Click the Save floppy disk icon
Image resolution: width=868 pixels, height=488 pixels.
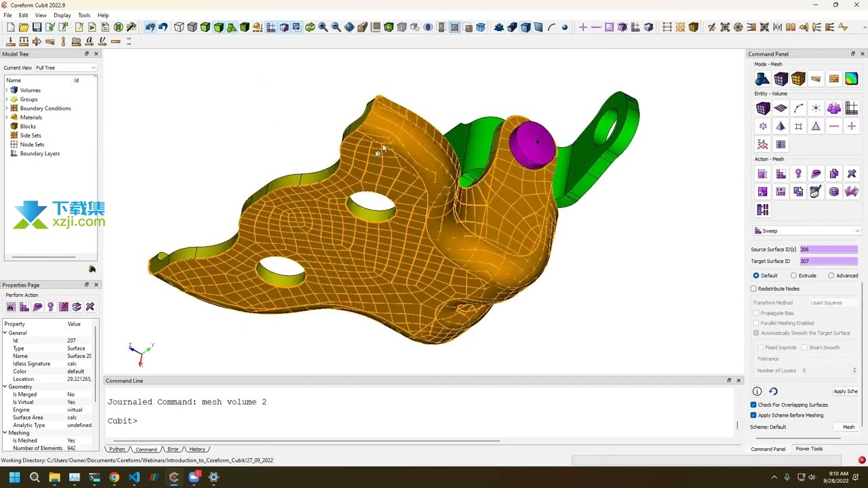pos(37,27)
